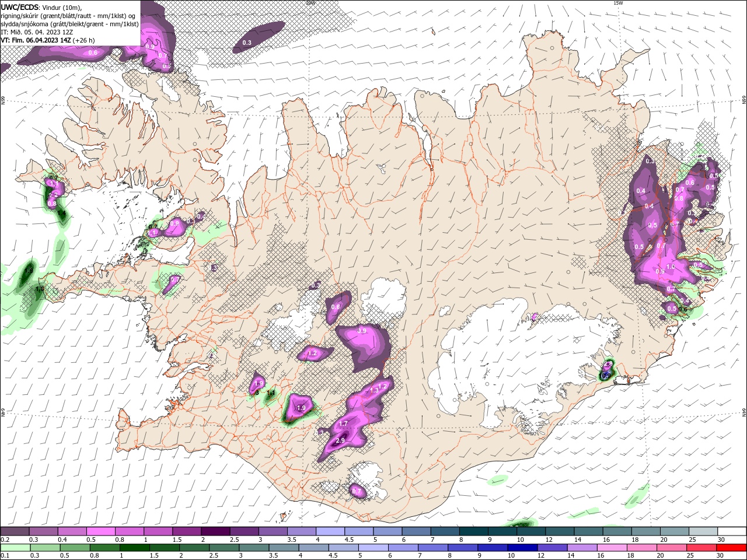
Task: Click the '0.4' label on the upper scale
Action: pos(62,540)
